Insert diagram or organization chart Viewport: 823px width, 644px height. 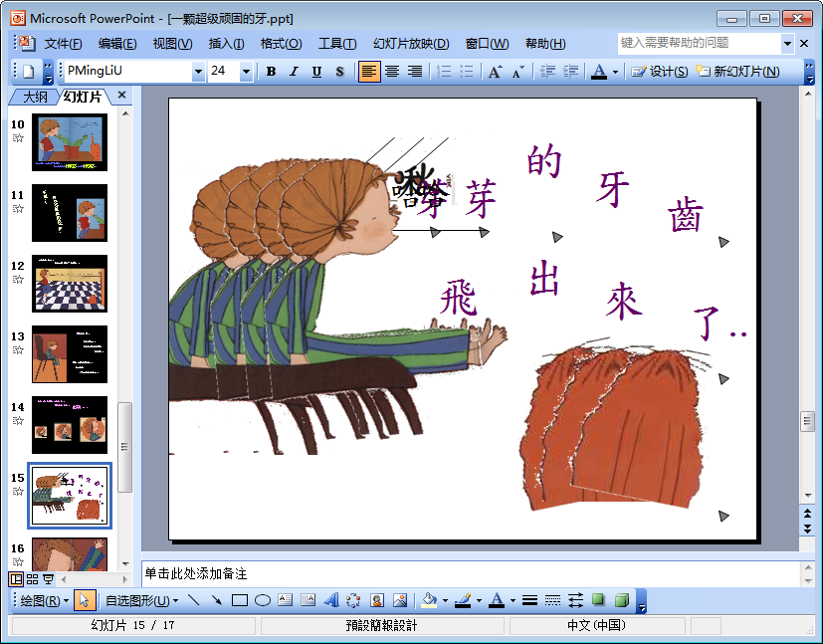(x=353, y=600)
